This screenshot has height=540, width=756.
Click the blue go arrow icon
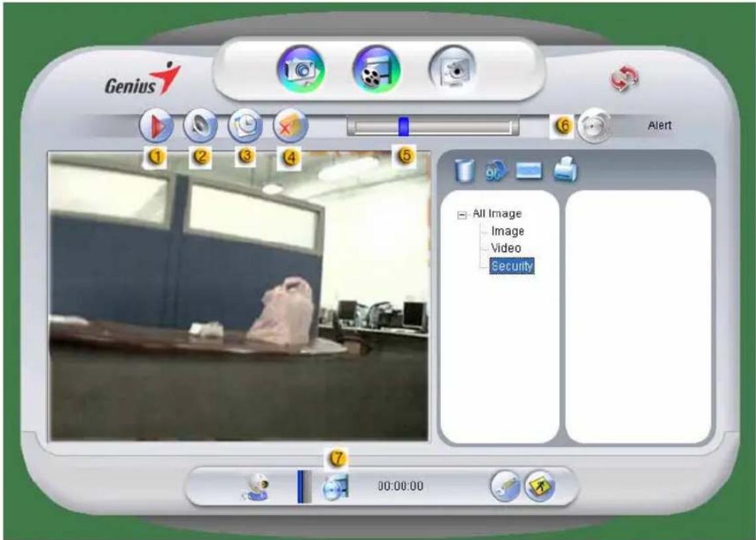click(496, 170)
